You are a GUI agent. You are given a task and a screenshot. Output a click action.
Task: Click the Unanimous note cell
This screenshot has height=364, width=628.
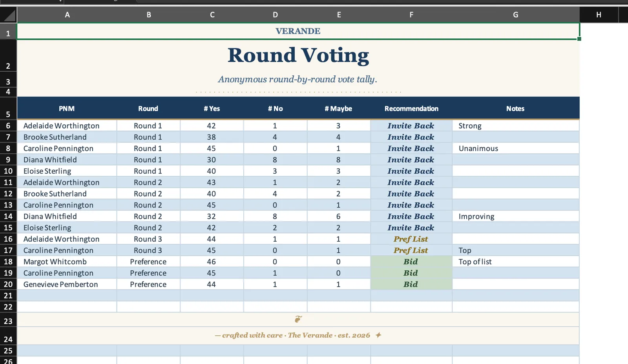[x=516, y=149]
